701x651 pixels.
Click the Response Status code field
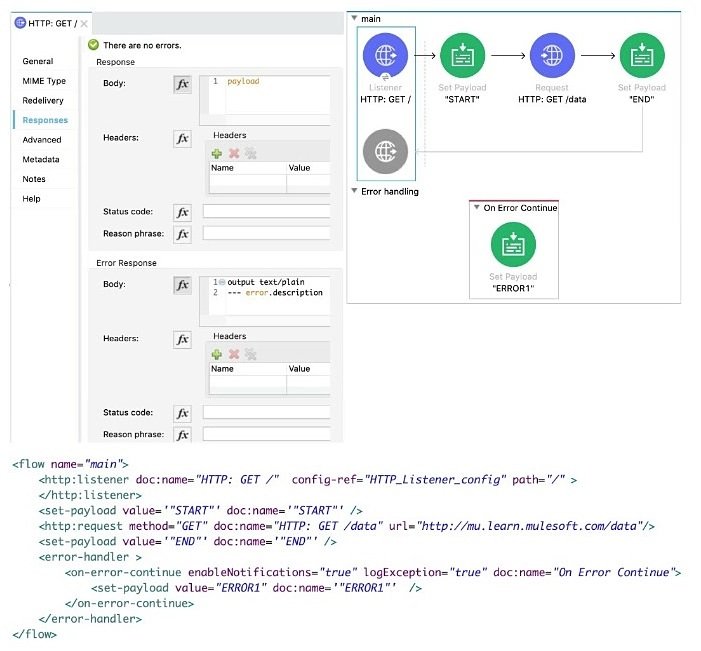pyautogui.click(x=266, y=211)
